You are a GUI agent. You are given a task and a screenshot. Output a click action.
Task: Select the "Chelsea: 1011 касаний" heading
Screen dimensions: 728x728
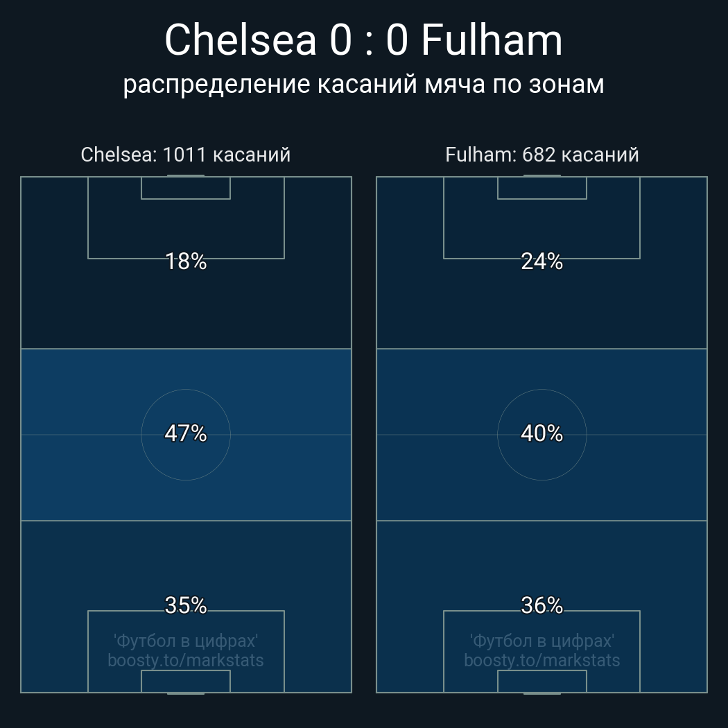click(x=185, y=155)
